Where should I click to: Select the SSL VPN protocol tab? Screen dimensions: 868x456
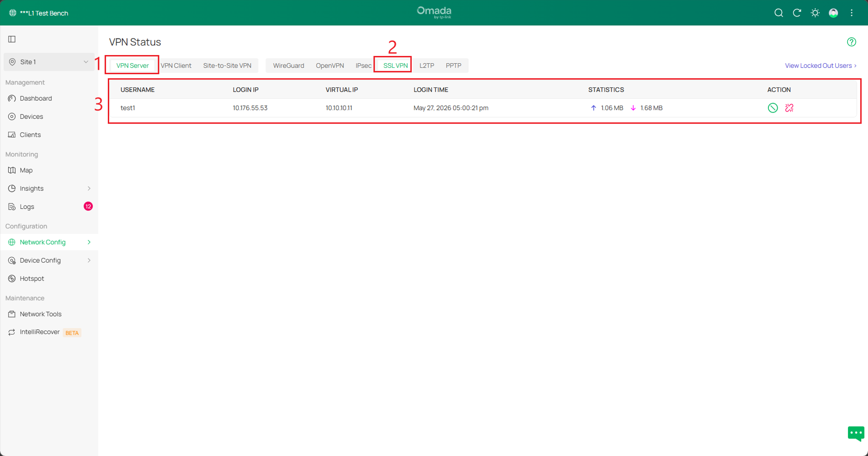click(x=396, y=66)
